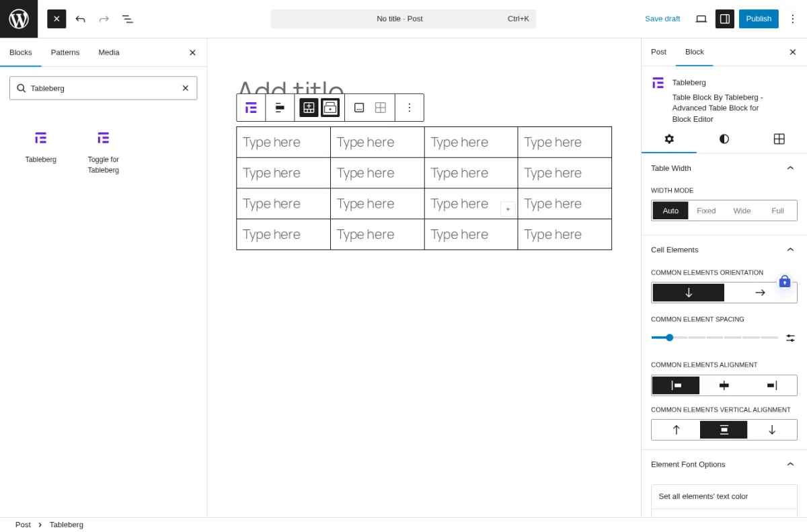Set width mode to Fixed

click(x=706, y=211)
